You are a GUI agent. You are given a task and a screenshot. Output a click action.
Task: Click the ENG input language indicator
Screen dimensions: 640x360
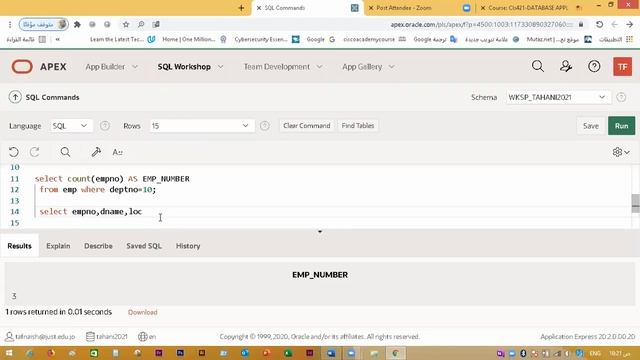point(595,353)
